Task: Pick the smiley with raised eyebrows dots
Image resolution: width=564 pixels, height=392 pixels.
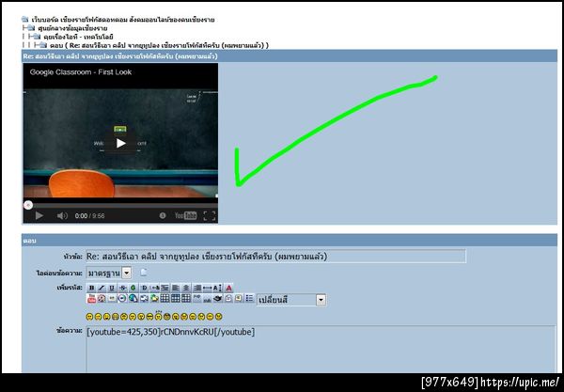Action: (x=158, y=316)
